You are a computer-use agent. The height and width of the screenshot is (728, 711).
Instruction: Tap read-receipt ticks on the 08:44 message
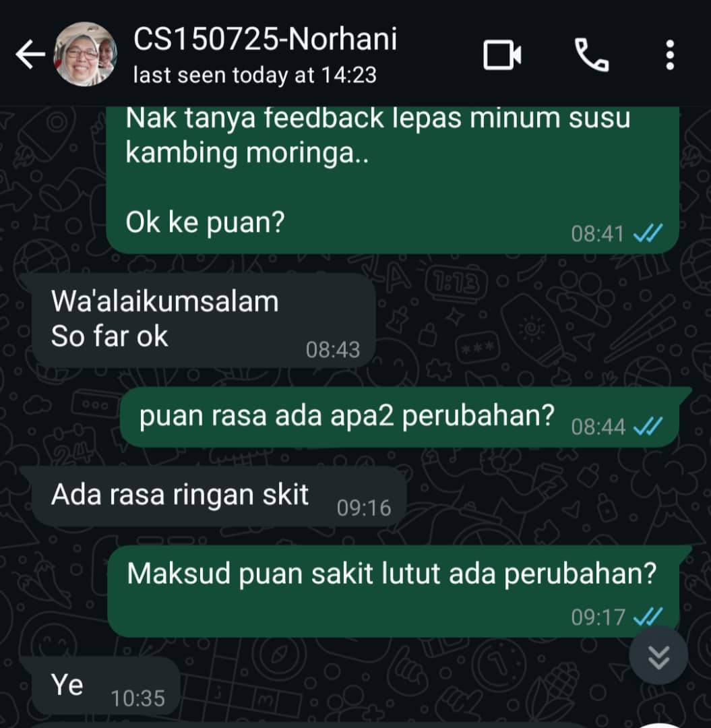point(648,426)
